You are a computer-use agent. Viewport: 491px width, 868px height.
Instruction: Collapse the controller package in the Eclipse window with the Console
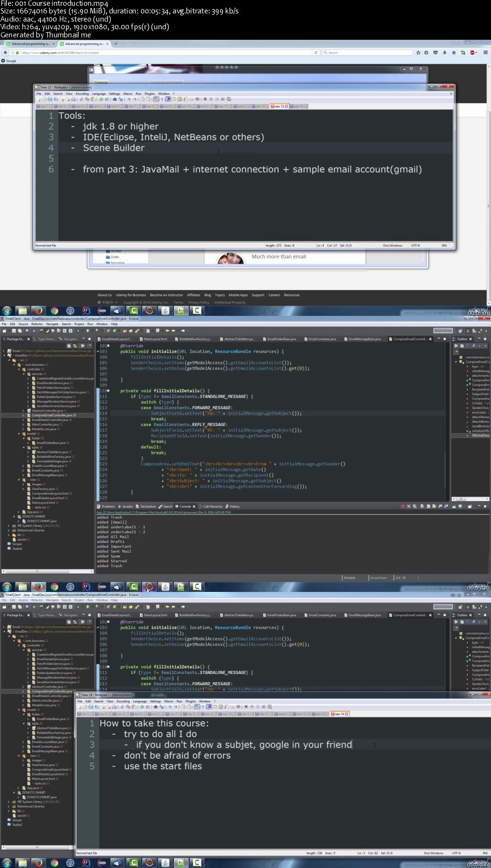[19, 370]
